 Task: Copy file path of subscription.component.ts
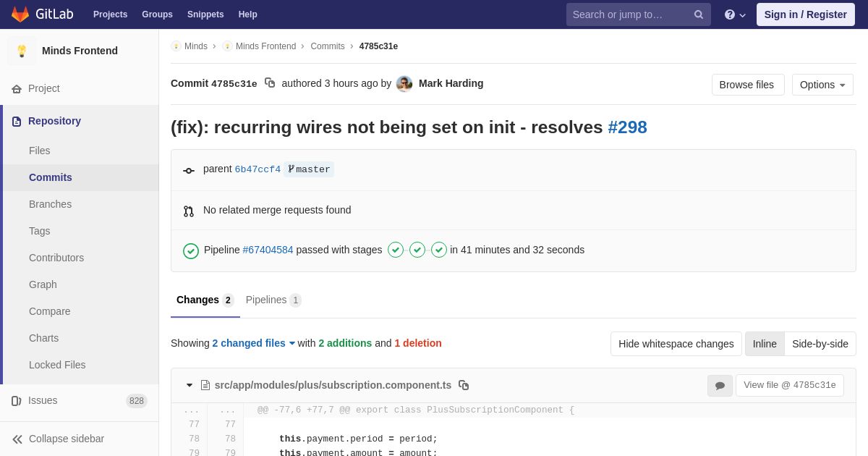pyautogui.click(x=464, y=385)
